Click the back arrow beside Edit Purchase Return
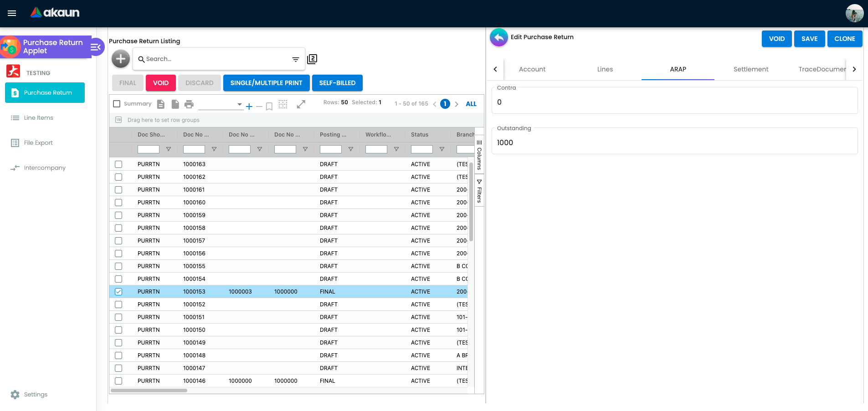This screenshot has height=411, width=868. tap(499, 37)
